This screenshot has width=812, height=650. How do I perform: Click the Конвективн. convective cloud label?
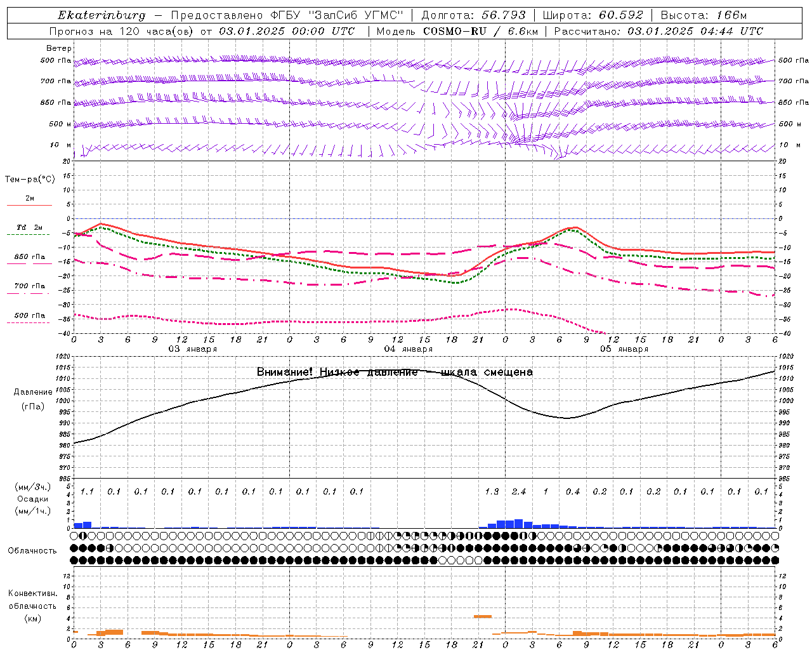click(x=32, y=594)
